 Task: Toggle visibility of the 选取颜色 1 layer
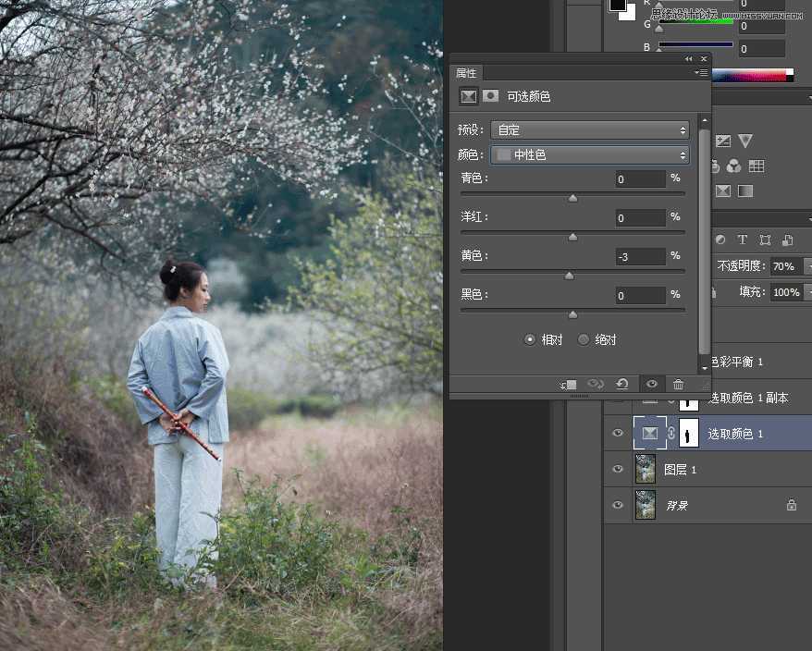click(x=617, y=433)
